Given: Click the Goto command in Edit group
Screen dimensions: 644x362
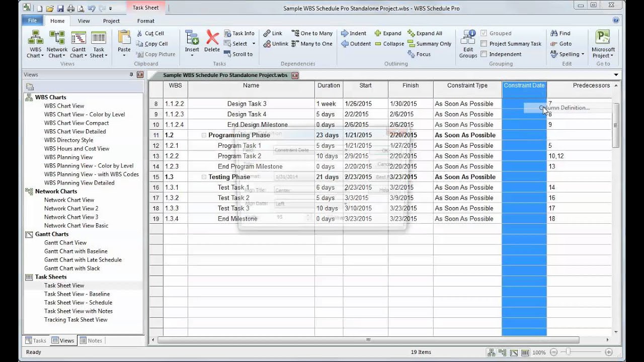Looking at the screenshot, I should [x=561, y=44].
